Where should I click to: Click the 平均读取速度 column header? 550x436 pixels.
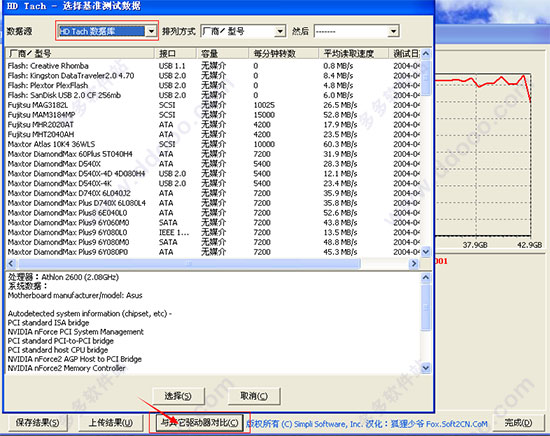click(x=354, y=54)
